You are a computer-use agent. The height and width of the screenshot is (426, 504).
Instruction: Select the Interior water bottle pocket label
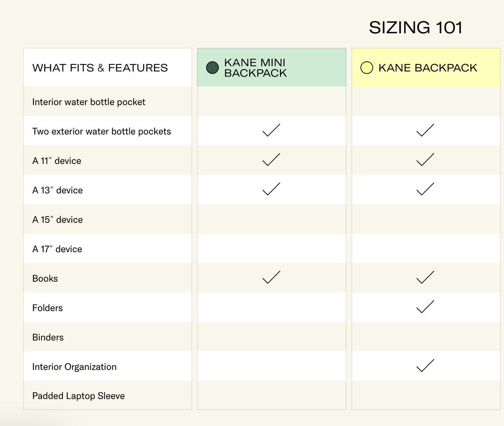tap(89, 102)
